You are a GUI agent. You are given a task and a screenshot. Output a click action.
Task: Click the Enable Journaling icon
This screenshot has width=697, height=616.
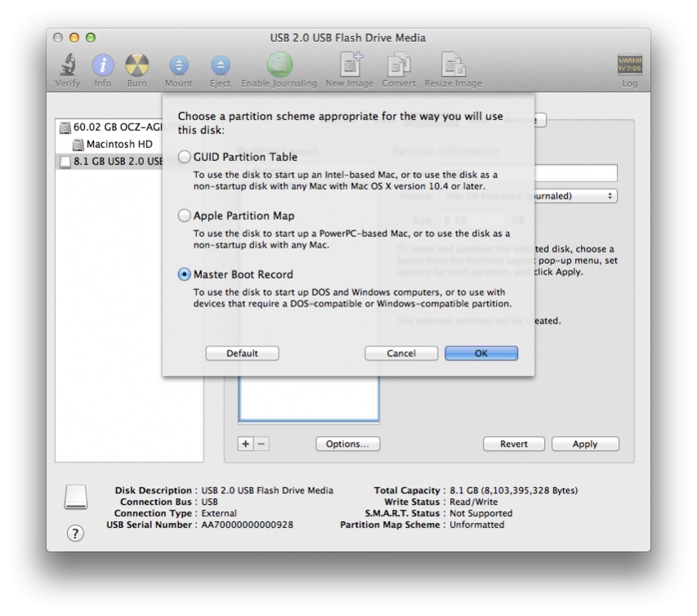279,66
